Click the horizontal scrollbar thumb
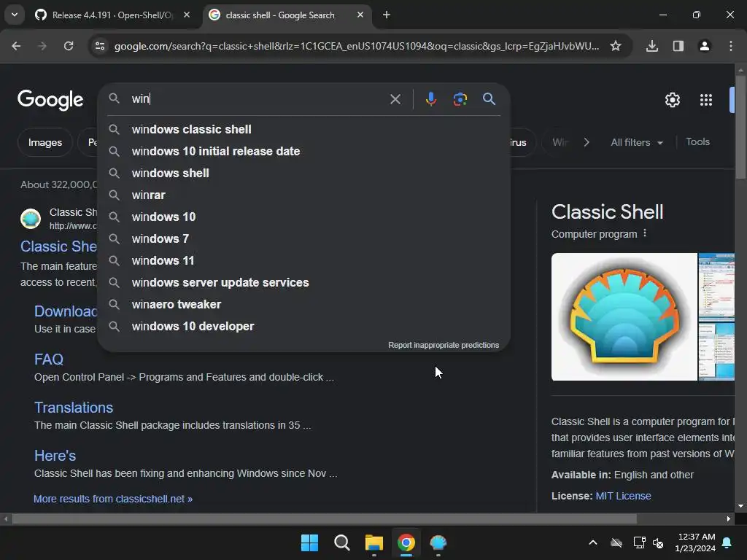The image size is (747, 560). pyautogui.click(x=325, y=519)
